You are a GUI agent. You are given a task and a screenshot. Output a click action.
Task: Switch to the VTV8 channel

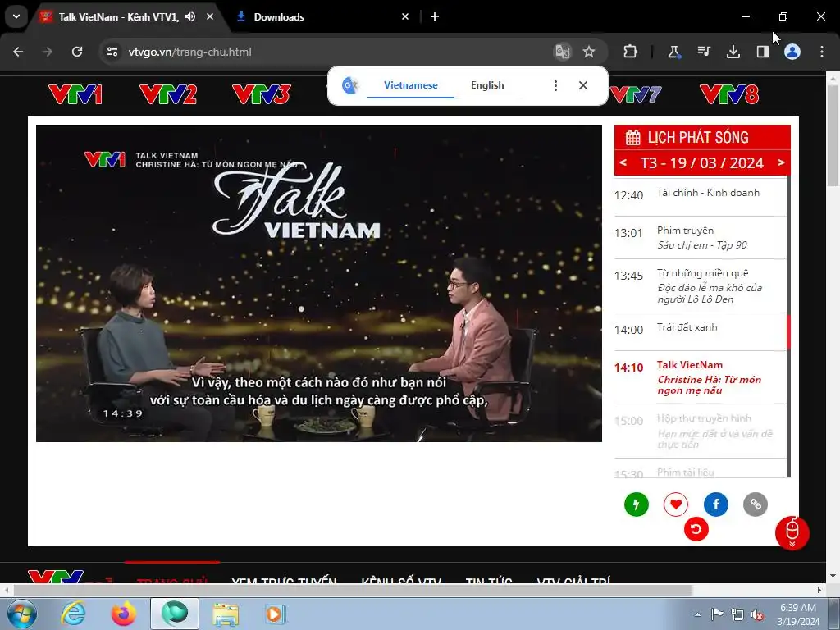(x=729, y=95)
